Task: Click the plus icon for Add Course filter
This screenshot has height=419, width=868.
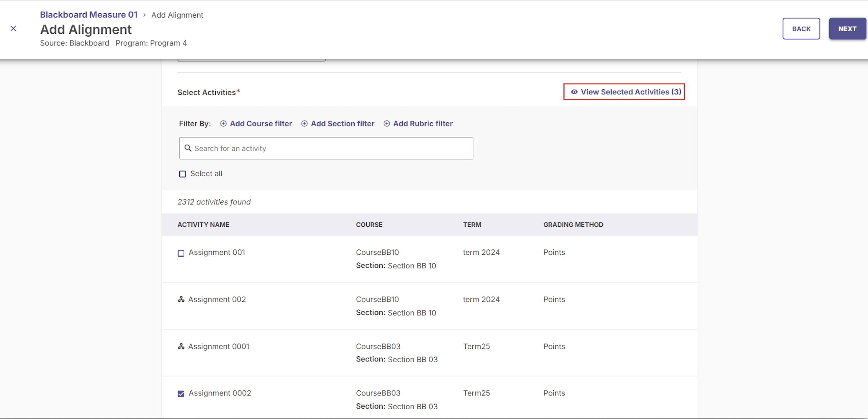Action: point(223,124)
